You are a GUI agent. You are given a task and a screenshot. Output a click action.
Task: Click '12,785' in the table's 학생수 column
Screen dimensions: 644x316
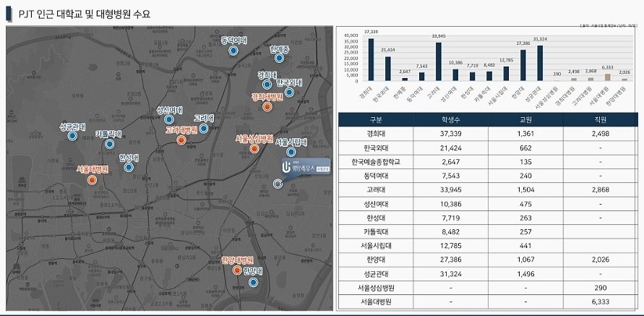coord(450,246)
